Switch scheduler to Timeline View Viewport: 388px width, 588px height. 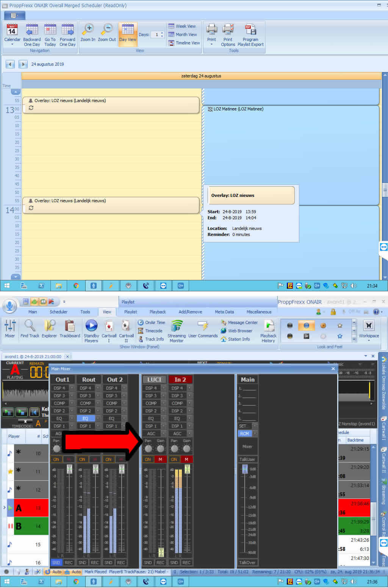(x=184, y=43)
